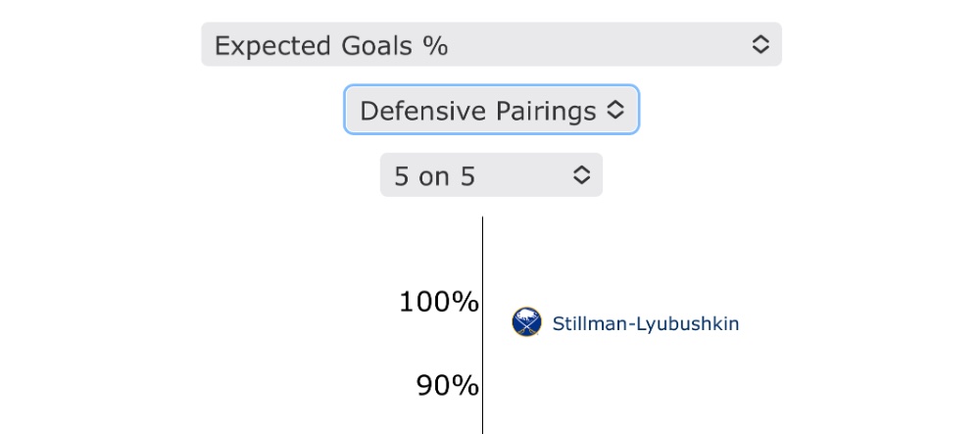Click the up-down arrows on Defensive Pairings
This screenshot has height=434, width=980.
615,110
